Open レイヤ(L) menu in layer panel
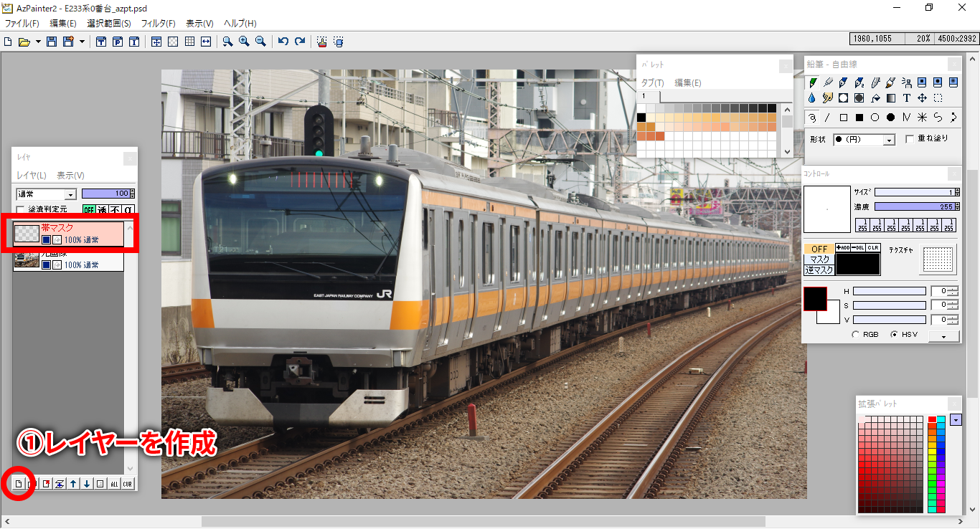980x529 pixels. [x=32, y=176]
